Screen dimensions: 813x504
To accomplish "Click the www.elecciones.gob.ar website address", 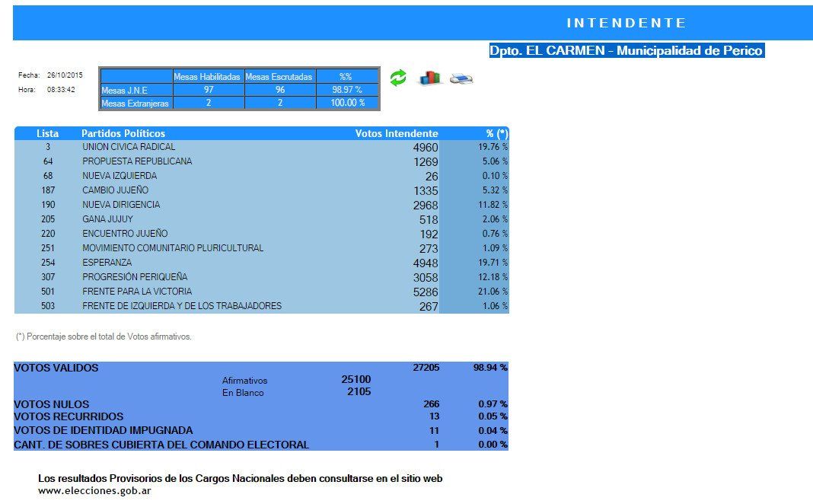I will tap(94, 491).
